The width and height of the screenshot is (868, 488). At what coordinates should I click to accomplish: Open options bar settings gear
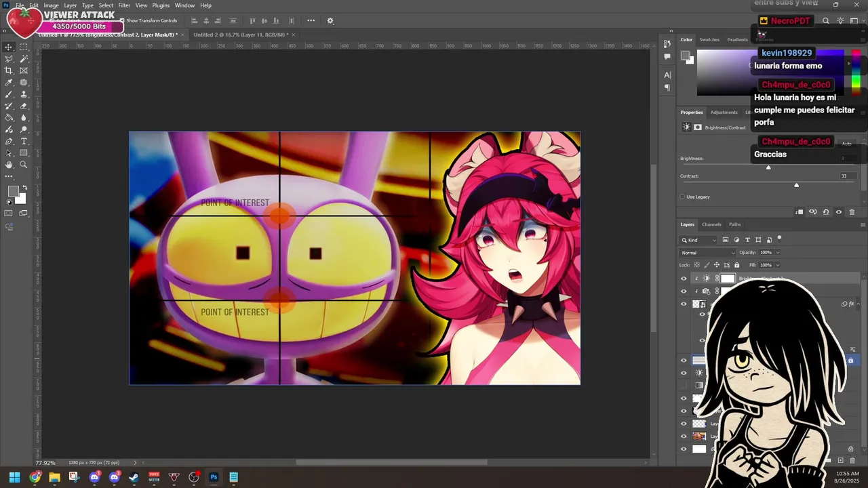330,20
